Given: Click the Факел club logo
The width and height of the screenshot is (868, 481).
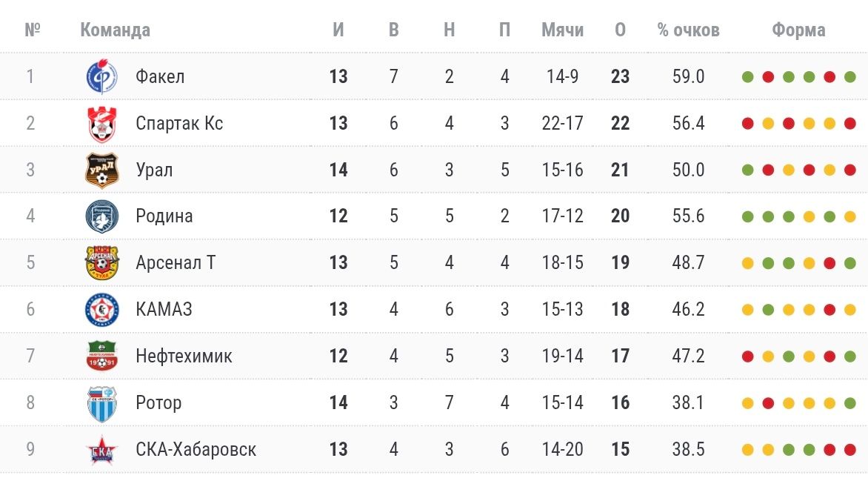Looking at the screenshot, I should [x=101, y=77].
